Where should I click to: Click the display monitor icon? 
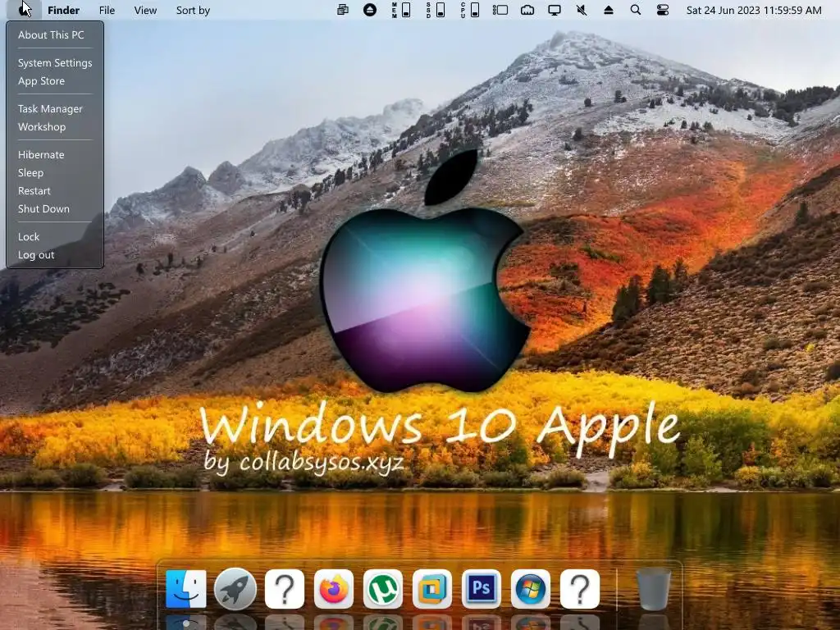tap(555, 10)
